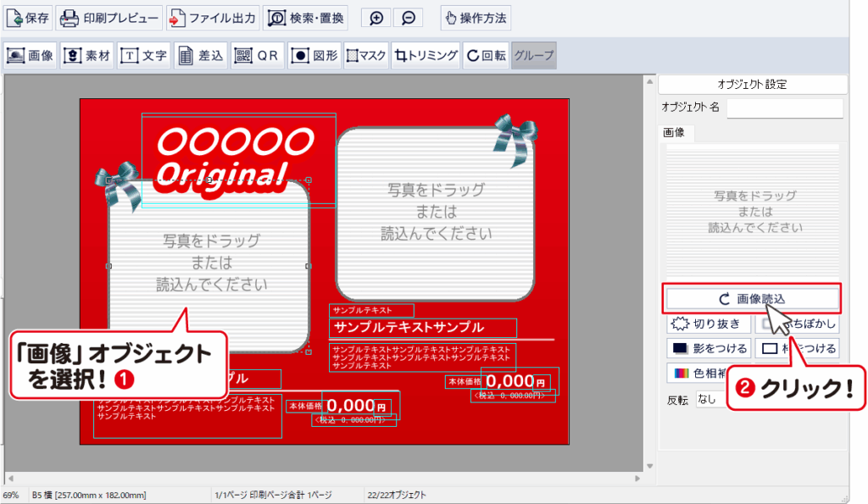Click the 回転 (Rotate) tool
This screenshot has height=504, width=868.
coord(487,56)
